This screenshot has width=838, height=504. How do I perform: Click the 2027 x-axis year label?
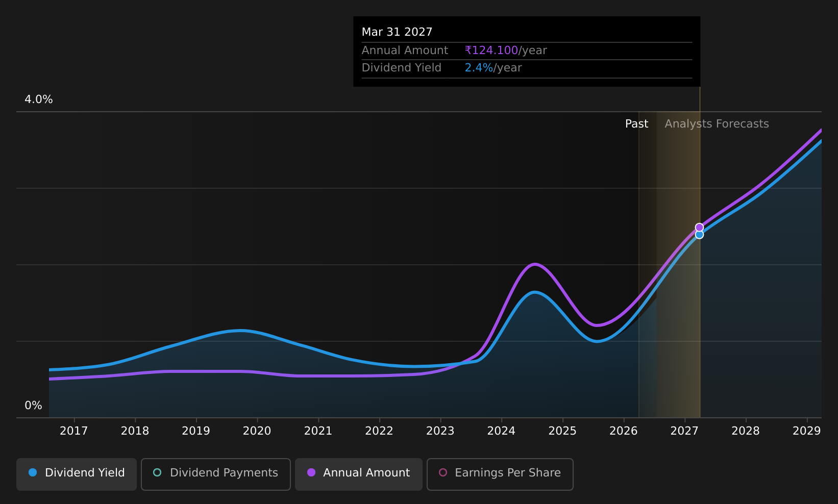click(x=684, y=431)
